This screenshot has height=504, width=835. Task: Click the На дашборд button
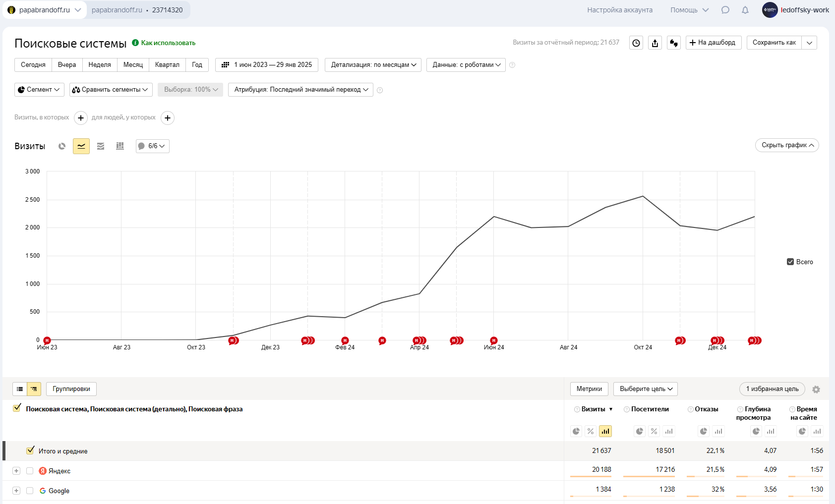(714, 43)
